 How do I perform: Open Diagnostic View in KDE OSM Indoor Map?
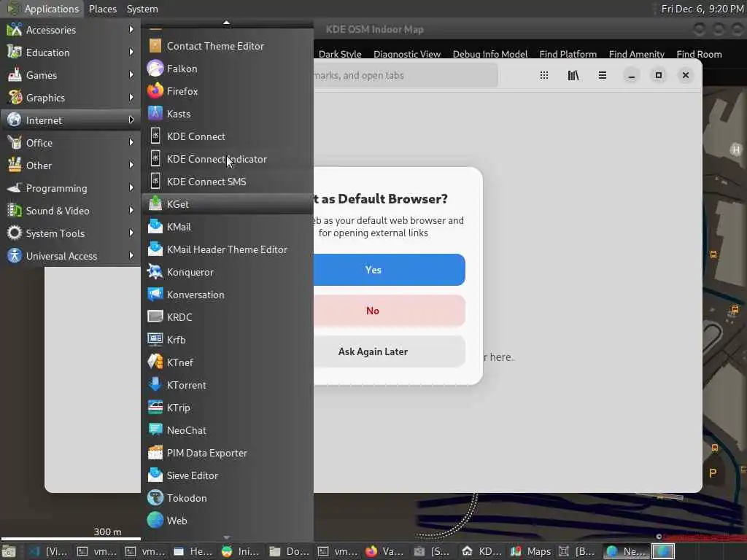407,54
